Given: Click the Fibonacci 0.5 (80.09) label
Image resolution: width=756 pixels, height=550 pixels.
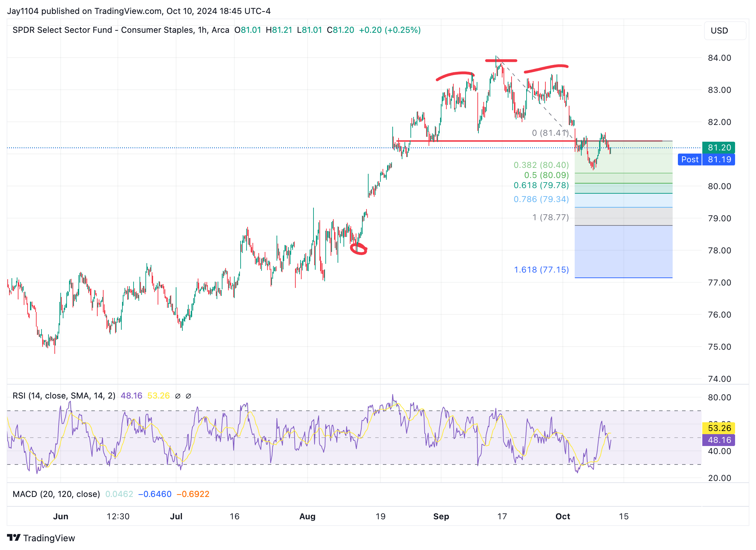Looking at the screenshot, I should [546, 175].
